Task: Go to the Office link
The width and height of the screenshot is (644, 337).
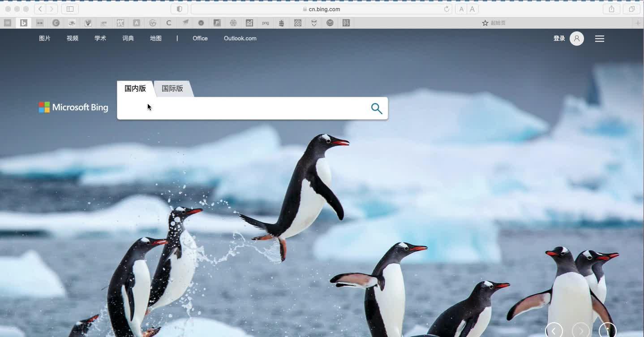Action: coord(200,39)
